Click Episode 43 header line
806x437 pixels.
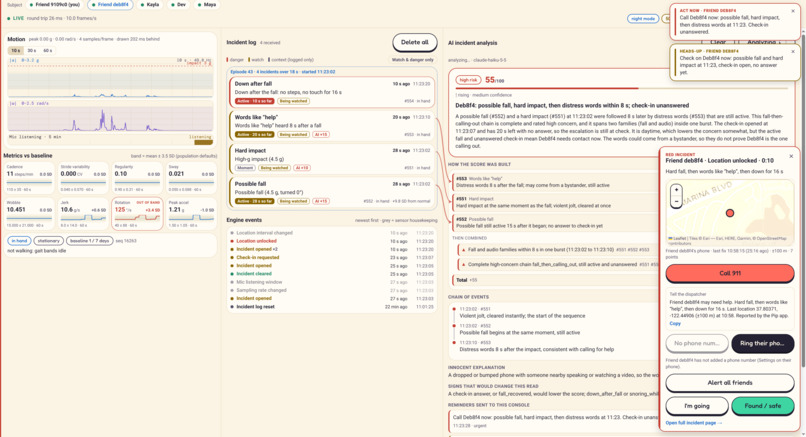tap(282, 71)
